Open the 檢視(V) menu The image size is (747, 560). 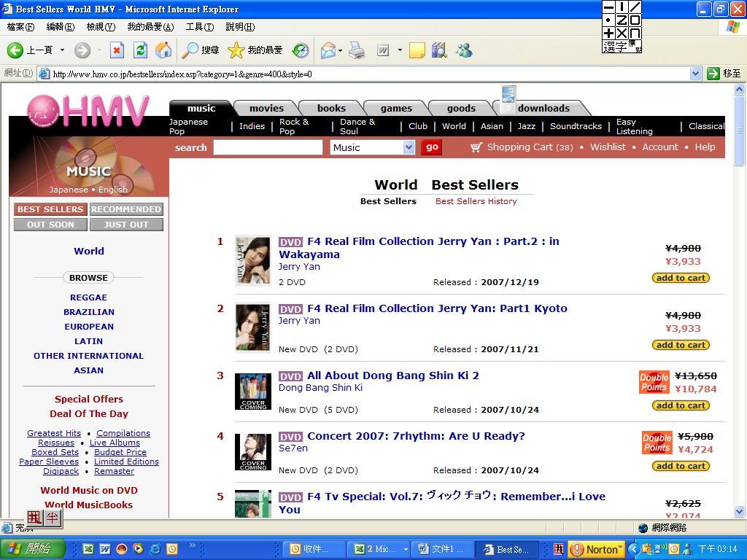101,27
